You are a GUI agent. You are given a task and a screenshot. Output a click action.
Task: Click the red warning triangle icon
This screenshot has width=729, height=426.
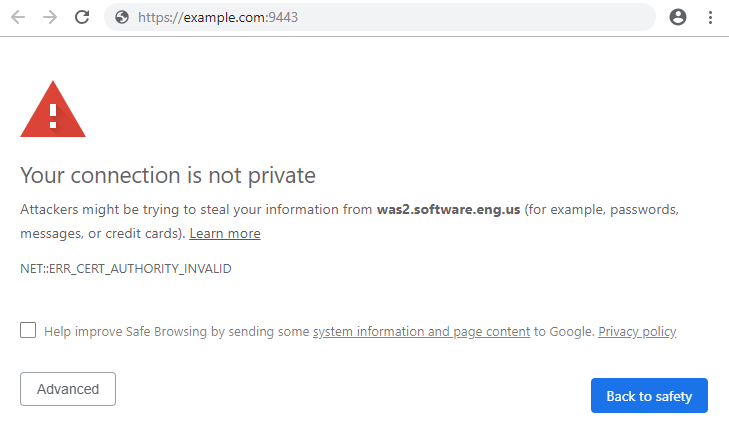53,109
